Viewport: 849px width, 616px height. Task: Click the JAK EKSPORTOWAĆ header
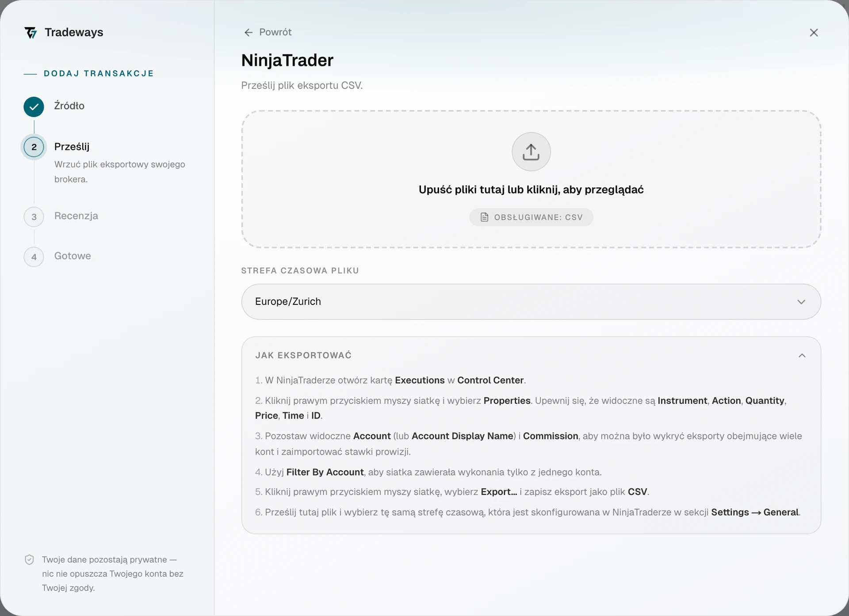click(x=303, y=355)
